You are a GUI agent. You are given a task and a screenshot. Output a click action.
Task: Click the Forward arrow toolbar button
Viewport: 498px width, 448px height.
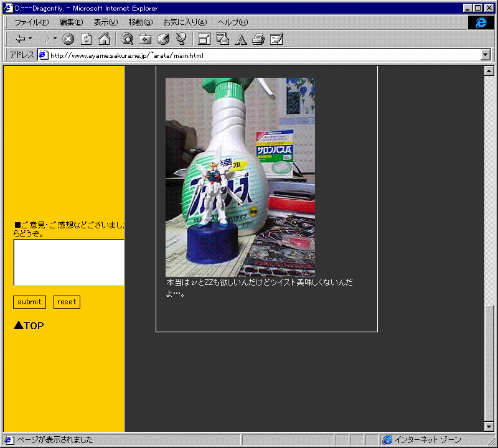click(45, 39)
